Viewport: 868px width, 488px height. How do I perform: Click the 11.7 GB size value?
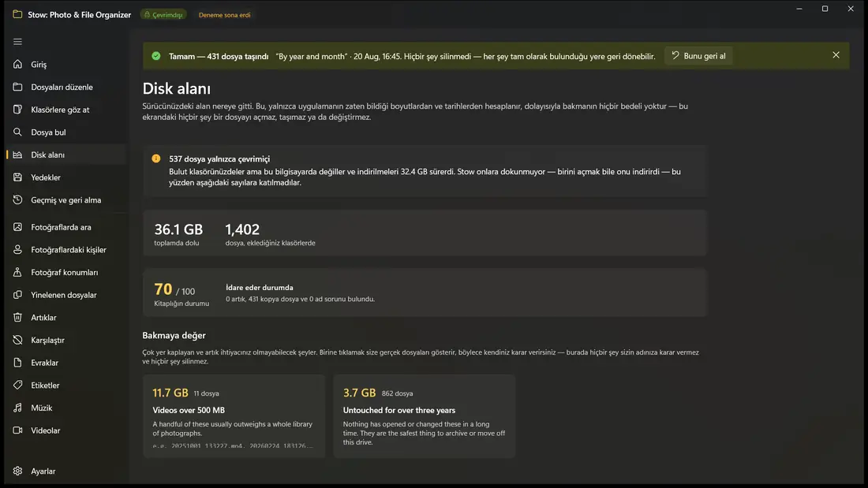point(170,393)
